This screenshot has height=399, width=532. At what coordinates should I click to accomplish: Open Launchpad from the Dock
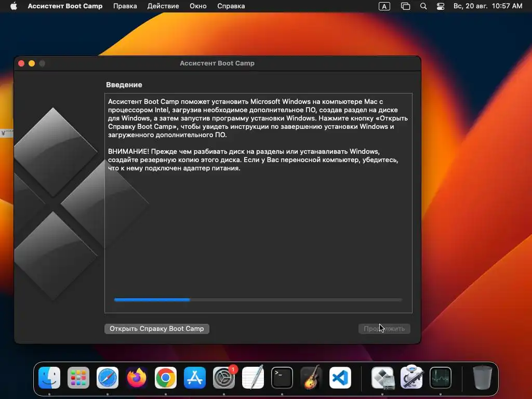click(78, 378)
